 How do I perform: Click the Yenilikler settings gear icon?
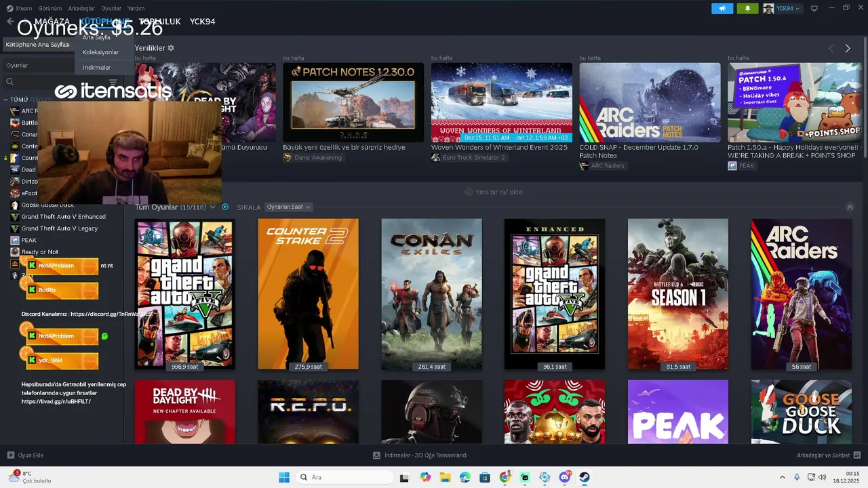171,48
